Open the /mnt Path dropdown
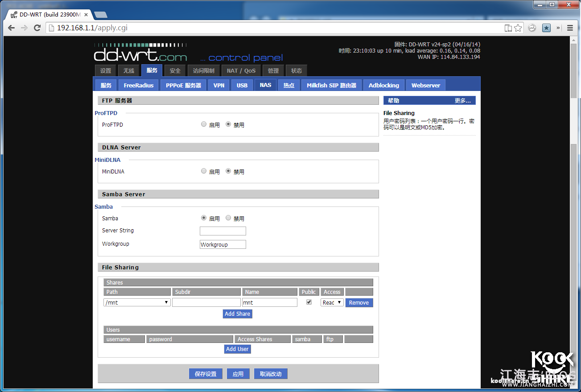This screenshot has width=581, height=392. tap(137, 302)
